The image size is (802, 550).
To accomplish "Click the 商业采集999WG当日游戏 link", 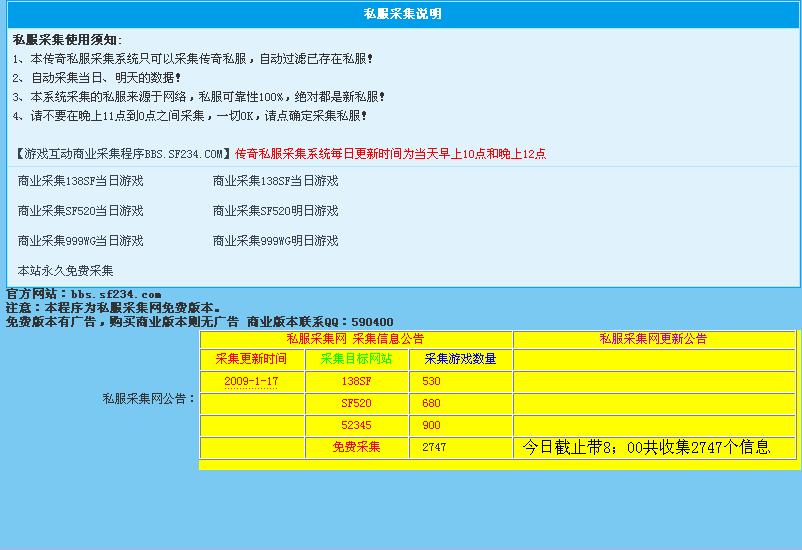I will (x=80, y=241).
